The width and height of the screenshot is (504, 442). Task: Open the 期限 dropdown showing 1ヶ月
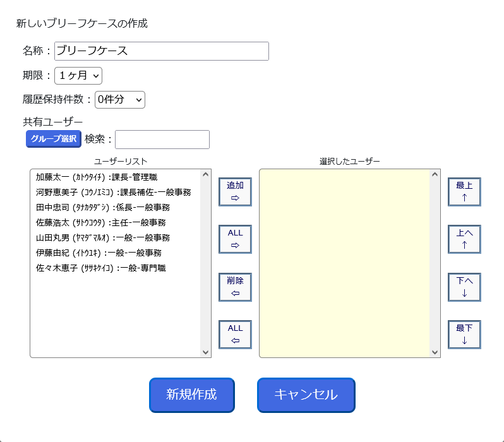[78, 76]
